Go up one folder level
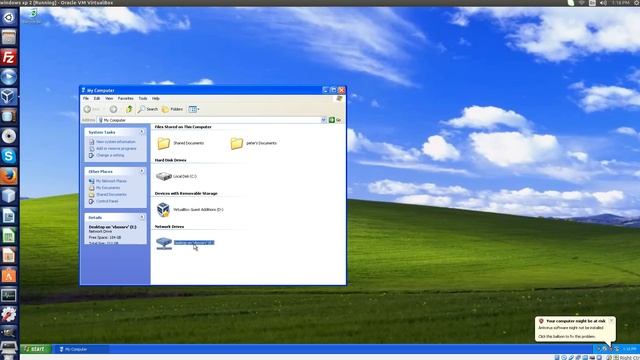The height and width of the screenshot is (360, 640). 129,109
